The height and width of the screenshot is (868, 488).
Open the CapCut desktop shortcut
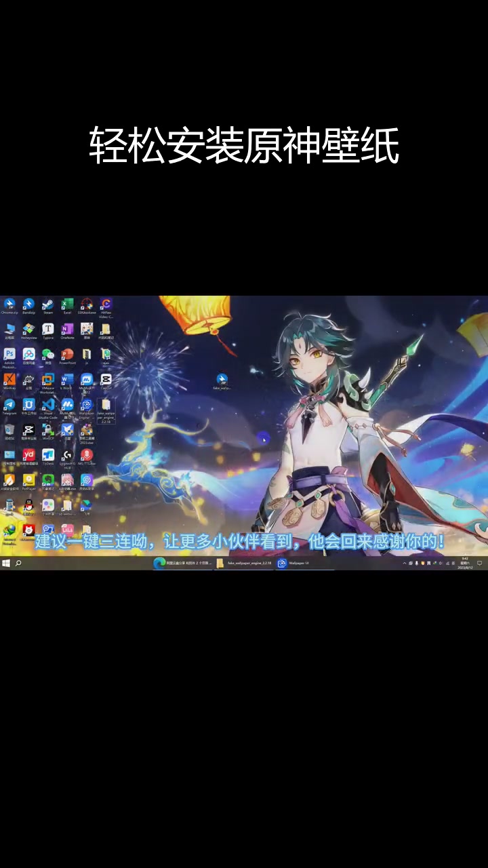(106, 382)
